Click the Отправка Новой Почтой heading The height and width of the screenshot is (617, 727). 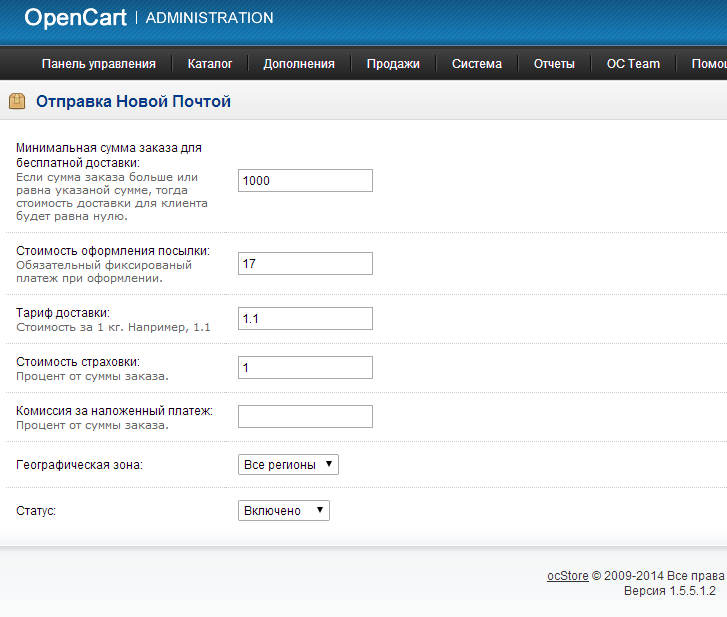click(134, 101)
